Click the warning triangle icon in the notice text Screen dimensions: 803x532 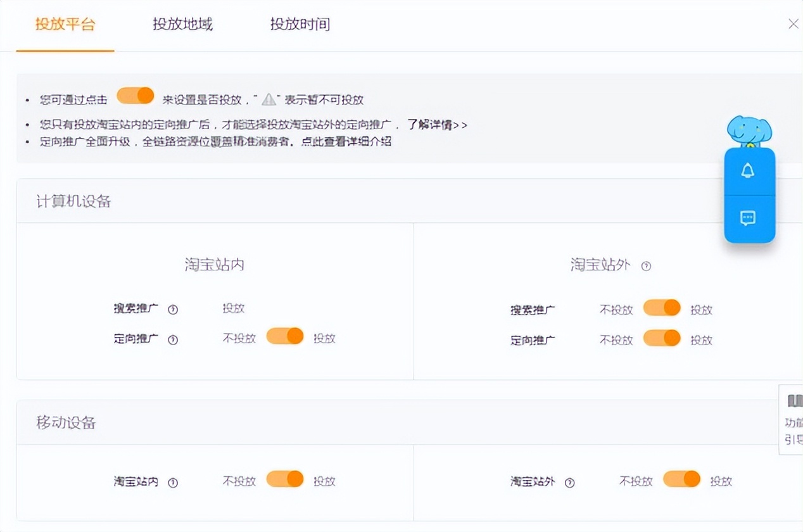click(x=265, y=99)
